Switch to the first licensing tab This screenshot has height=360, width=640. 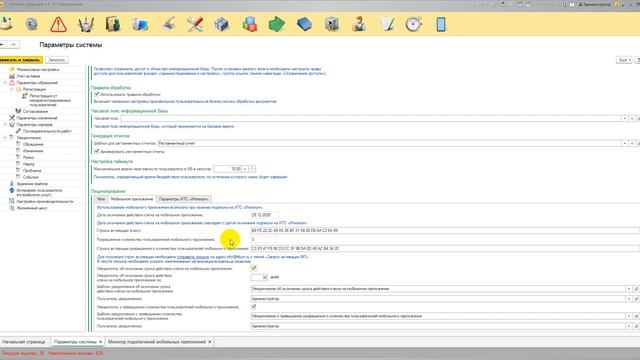coord(100,199)
